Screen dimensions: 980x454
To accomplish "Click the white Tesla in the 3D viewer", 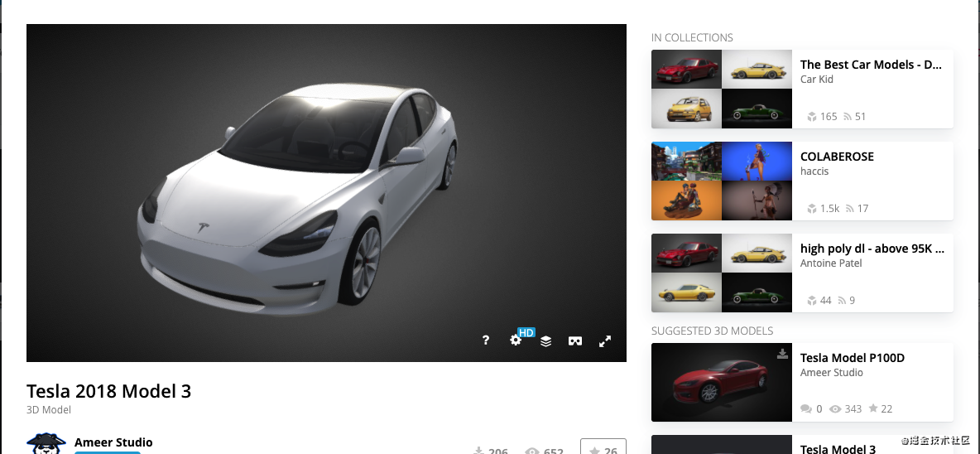I will (x=297, y=200).
